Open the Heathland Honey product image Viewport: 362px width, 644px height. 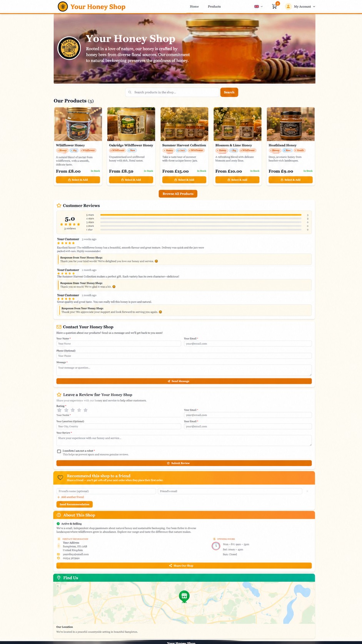290,124
